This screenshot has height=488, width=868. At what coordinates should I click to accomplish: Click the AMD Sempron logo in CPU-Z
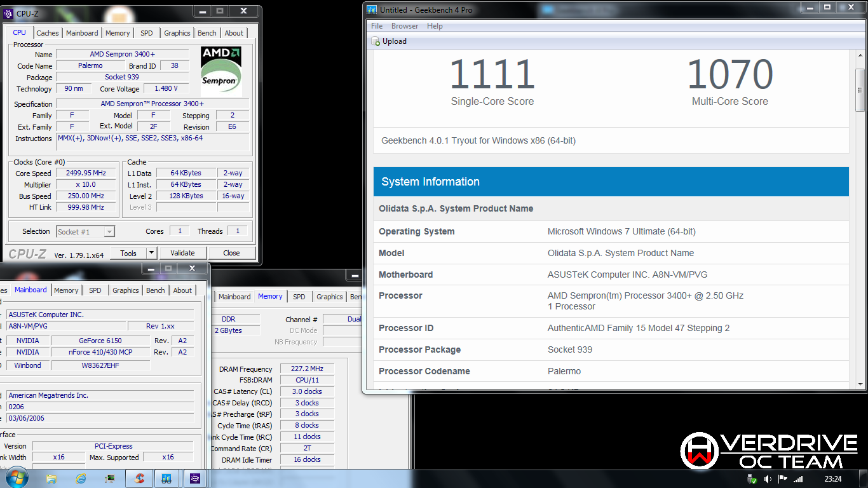(221, 71)
